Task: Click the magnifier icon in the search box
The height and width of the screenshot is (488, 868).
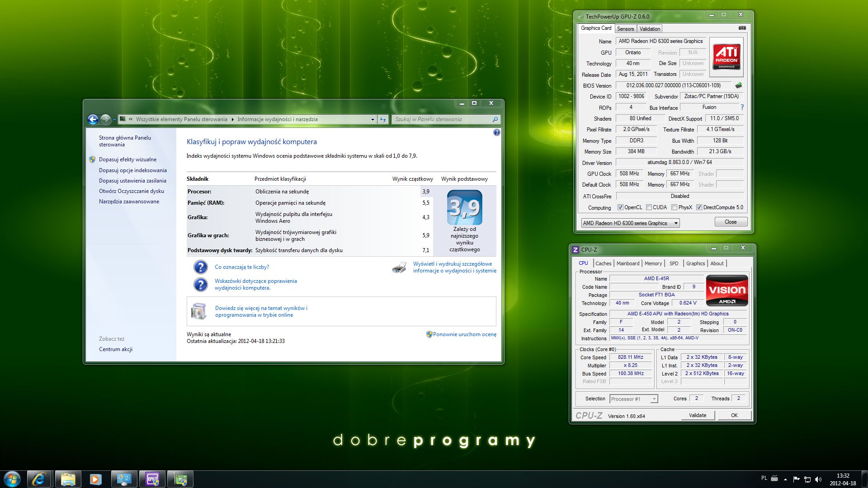Action: pos(495,119)
